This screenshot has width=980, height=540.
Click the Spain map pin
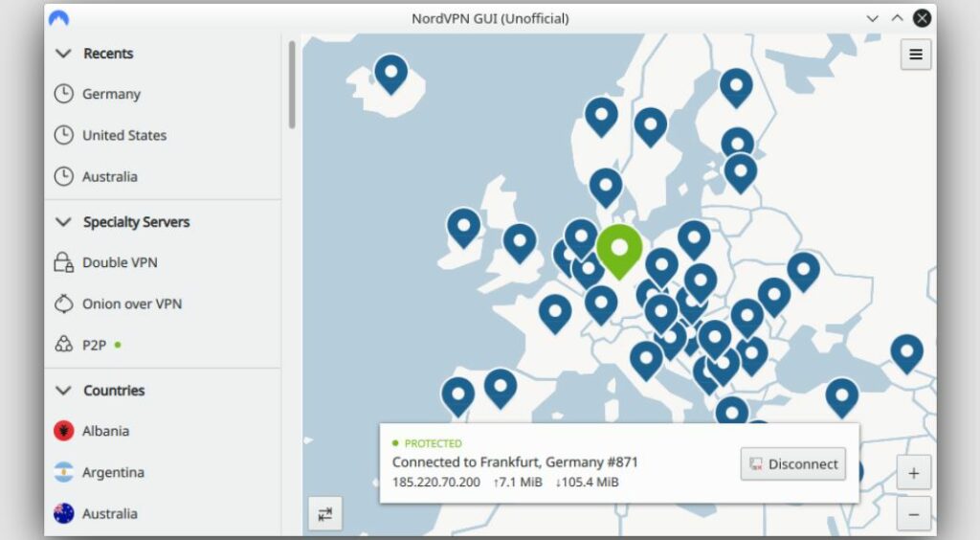point(501,389)
